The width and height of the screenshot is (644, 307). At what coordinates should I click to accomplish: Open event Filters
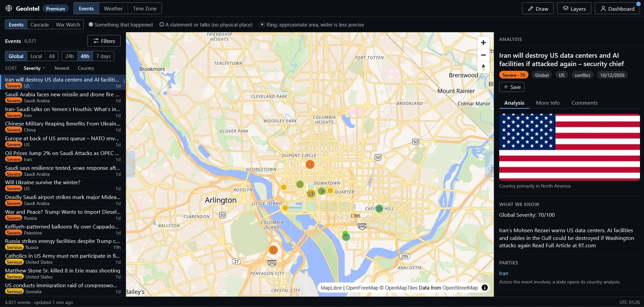(x=104, y=41)
